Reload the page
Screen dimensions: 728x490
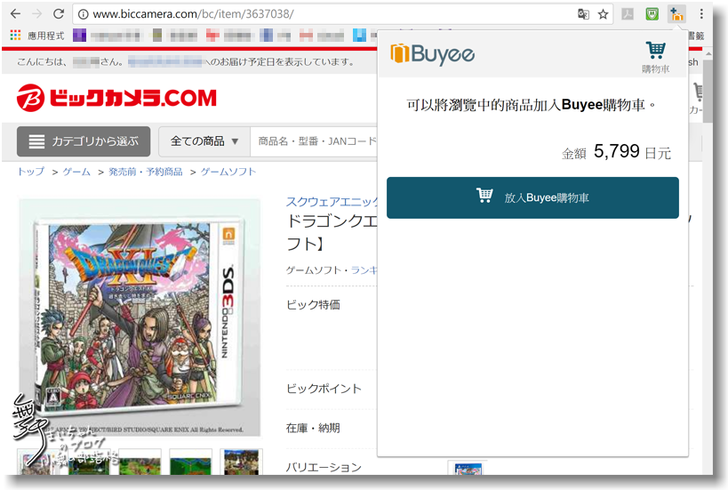tap(59, 15)
